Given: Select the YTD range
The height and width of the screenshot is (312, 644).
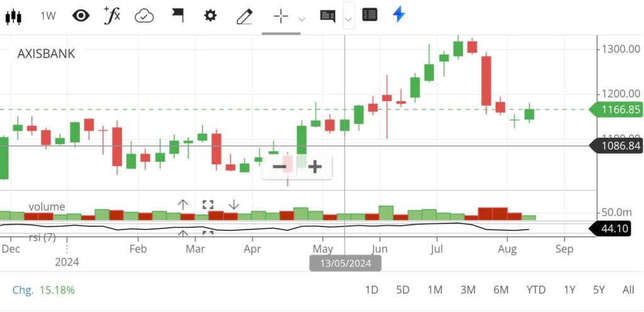Looking at the screenshot, I should [536, 290].
